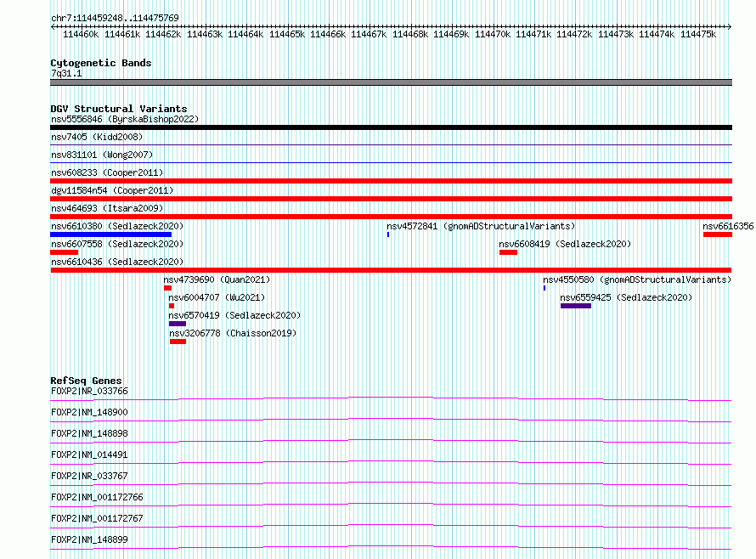This screenshot has width=756, height=559.
Task: Select the red nsv6610436 variant bar
Action: tap(391, 270)
